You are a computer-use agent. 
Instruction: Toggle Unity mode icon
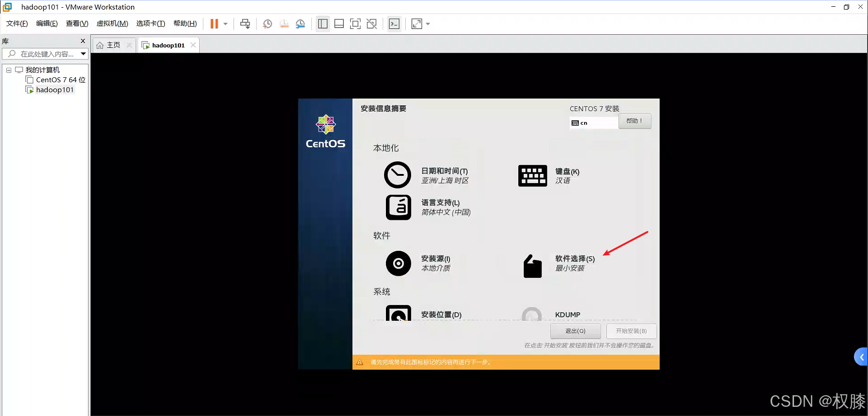pos(372,24)
